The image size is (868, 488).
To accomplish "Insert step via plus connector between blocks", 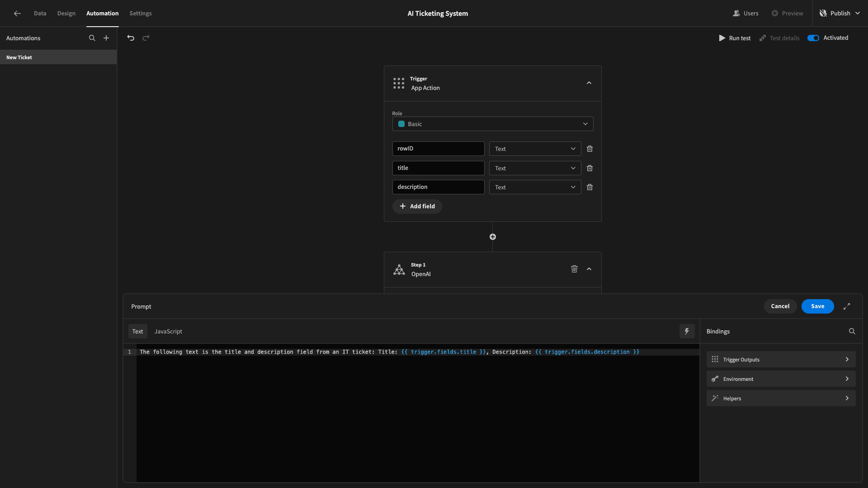I will pyautogui.click(x=493, y=237).
